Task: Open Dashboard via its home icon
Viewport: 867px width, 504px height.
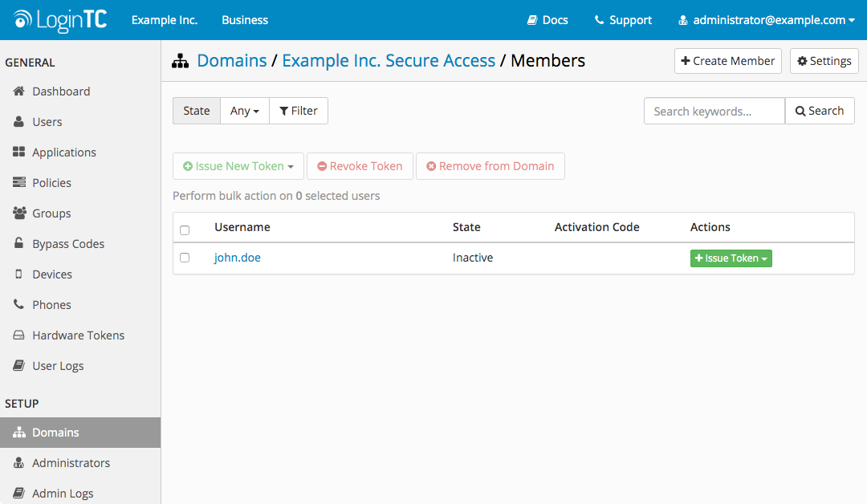Action: tap(19, 91)
